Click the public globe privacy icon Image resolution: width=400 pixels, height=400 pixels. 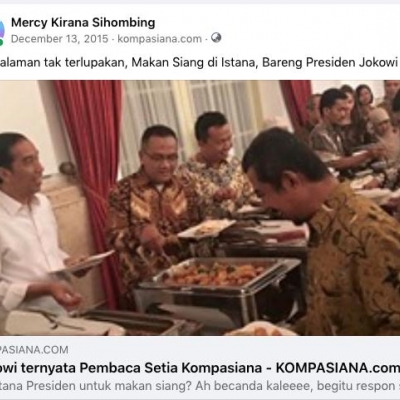(216, 38)
